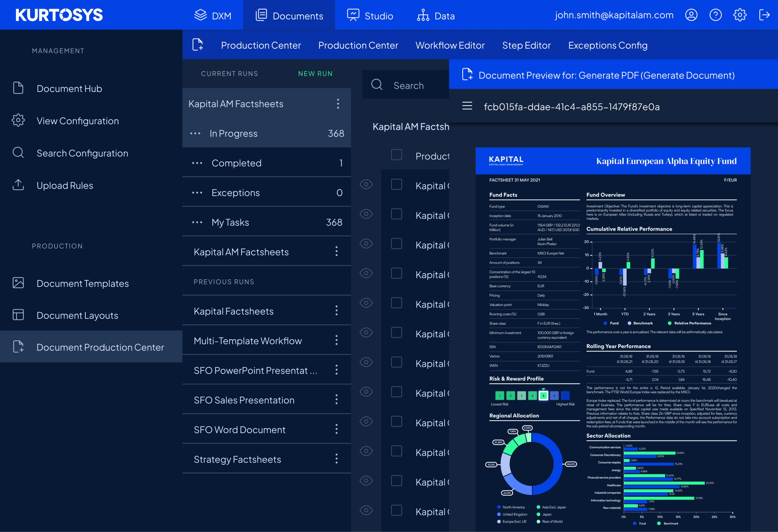
Task: Click the Search Configuration magnifier icon
Action: 18,153
